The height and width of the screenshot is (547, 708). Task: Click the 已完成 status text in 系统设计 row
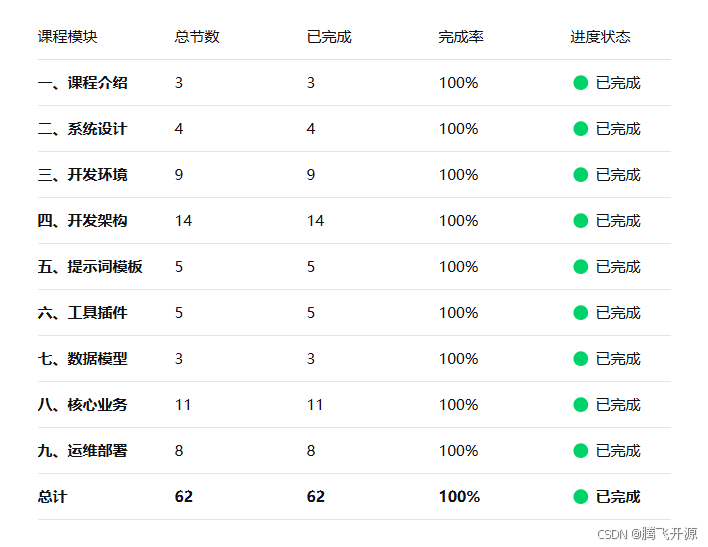click(x=618, y=129)
